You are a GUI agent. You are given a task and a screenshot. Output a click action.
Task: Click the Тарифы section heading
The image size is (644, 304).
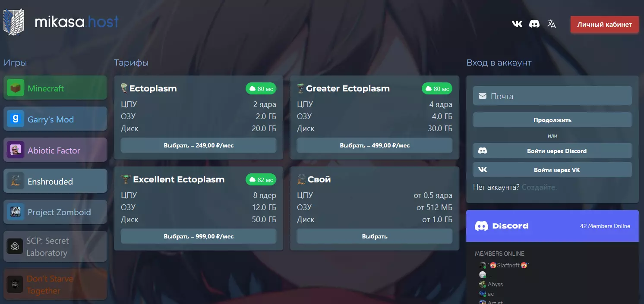131,63
